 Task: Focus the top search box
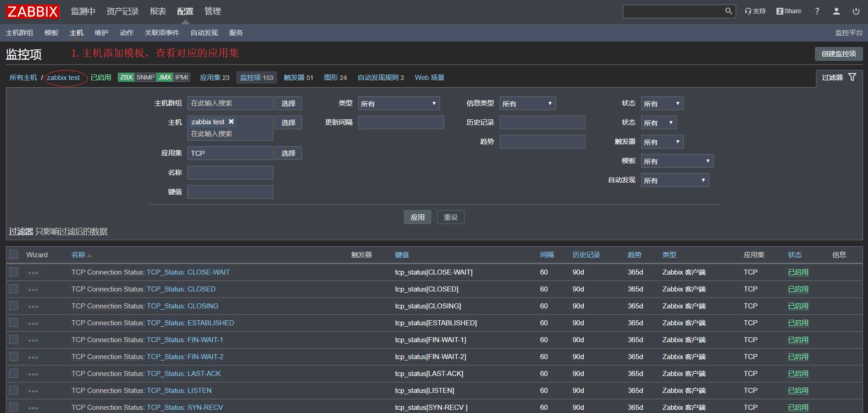(x=674, y=11)
